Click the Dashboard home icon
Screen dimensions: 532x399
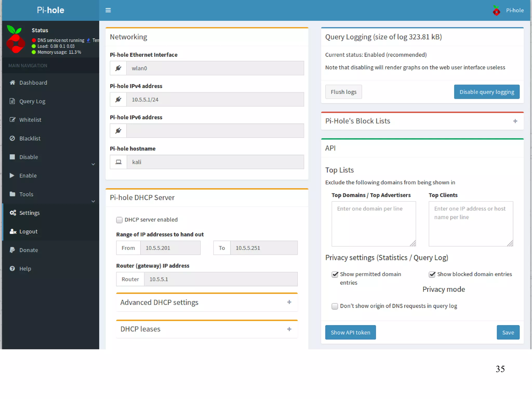coord(12,82)
